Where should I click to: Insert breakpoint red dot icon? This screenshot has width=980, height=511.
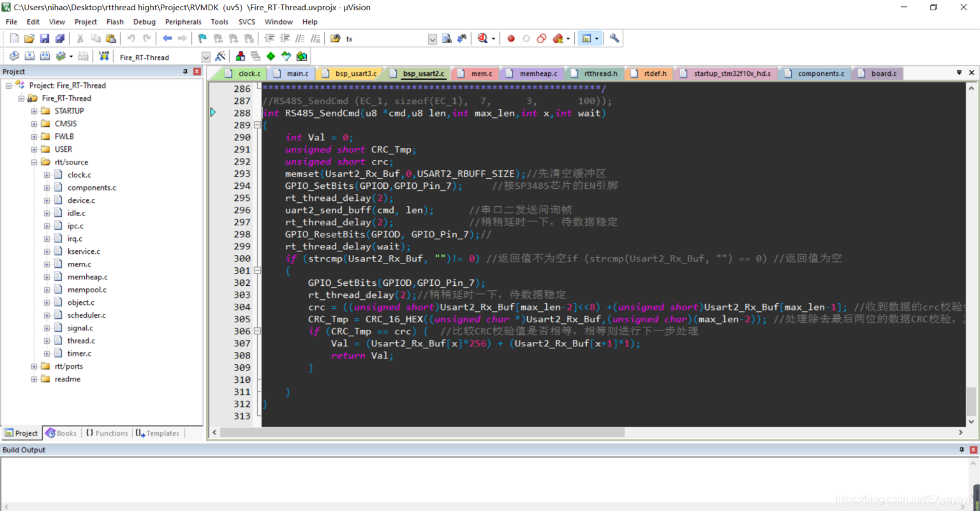[511, 38]
